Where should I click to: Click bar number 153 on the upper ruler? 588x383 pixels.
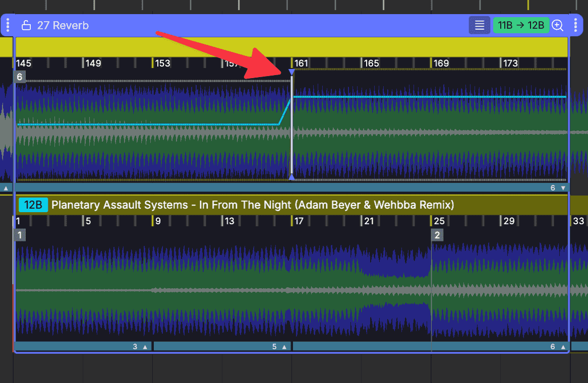(x=162, y=63)
